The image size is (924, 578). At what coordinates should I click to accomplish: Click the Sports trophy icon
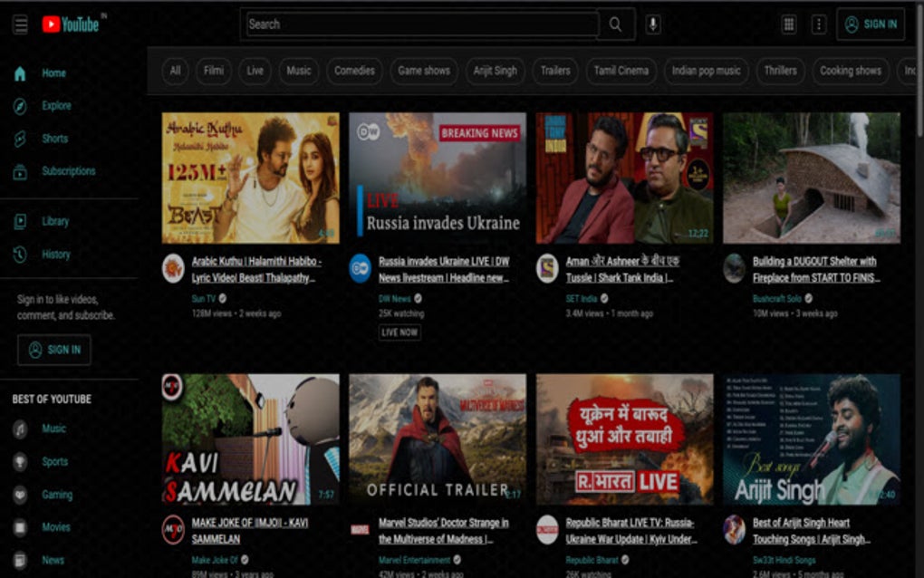coord(20,462)
